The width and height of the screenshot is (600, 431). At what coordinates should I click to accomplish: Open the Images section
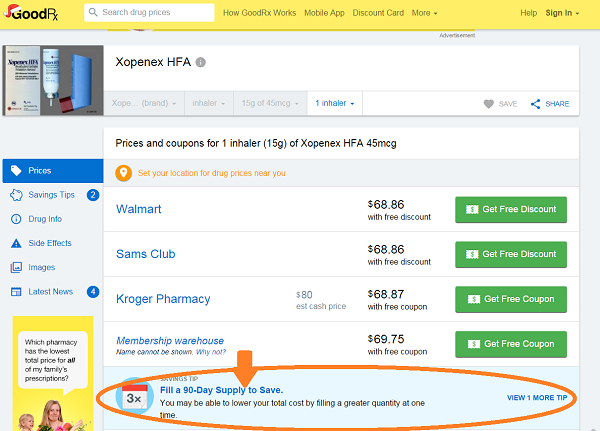tap(41, 267)
